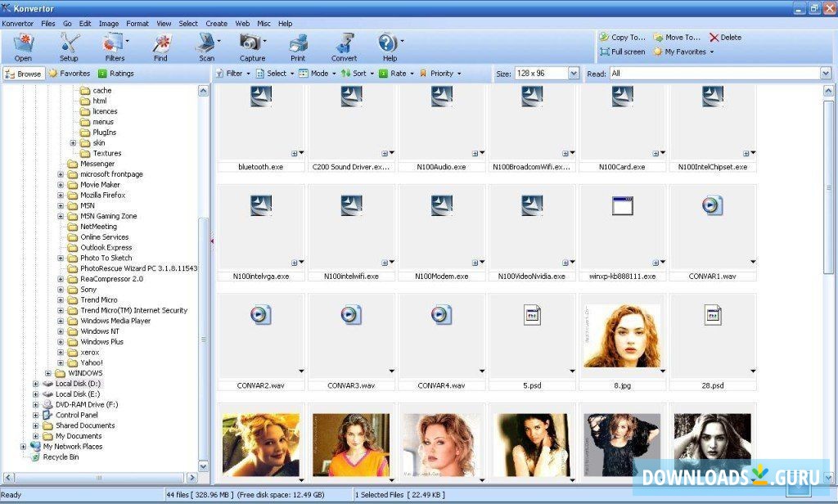Image resolution: width=838 pixels, height=504 pixels.
Task: Open the Format menu
Action: pos(137,24)
